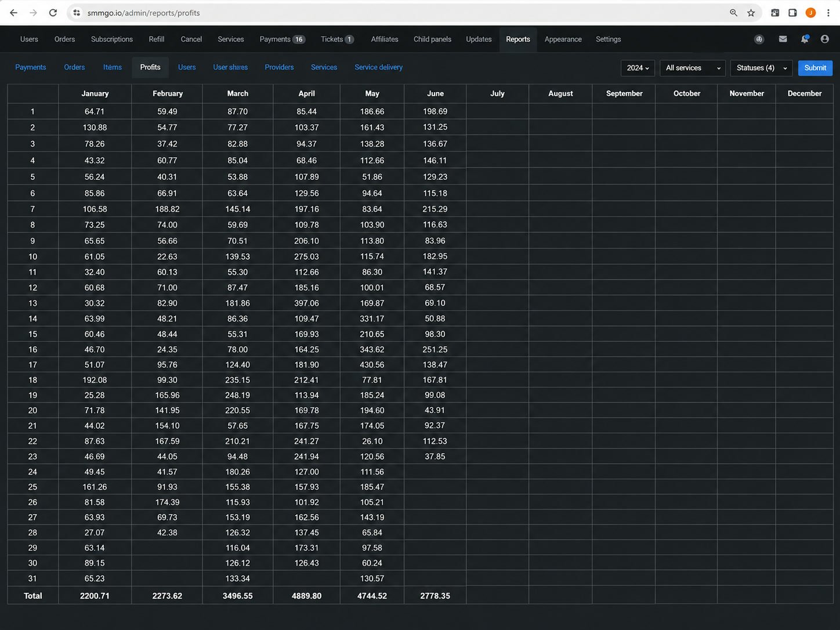Click the February value 188.82
This screenshot has width=840, height=630.
(x=167, y=209)
